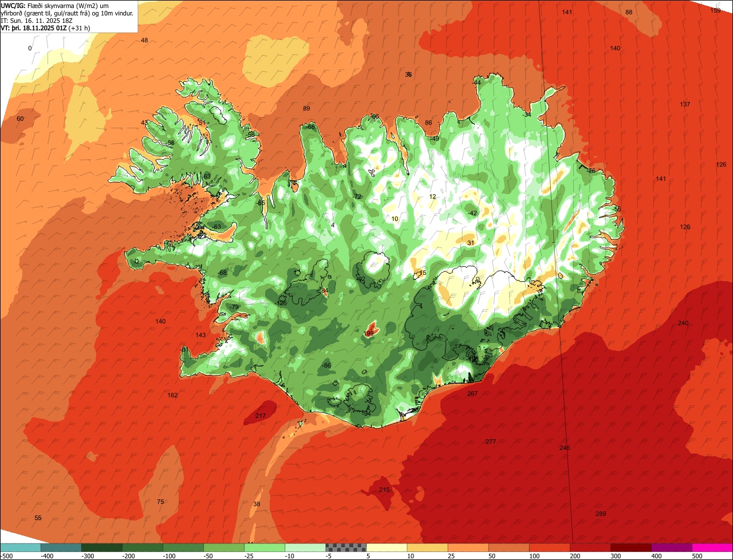Click the map value 12
Image resolution: width=733 pixels, height=560 pixels.
tap(433, 196)
